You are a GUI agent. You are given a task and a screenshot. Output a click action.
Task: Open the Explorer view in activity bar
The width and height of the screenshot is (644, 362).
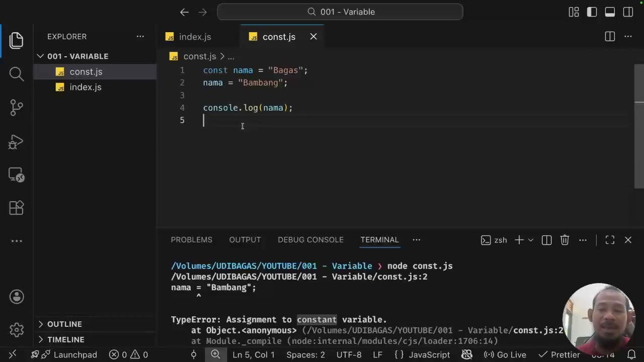16,40
